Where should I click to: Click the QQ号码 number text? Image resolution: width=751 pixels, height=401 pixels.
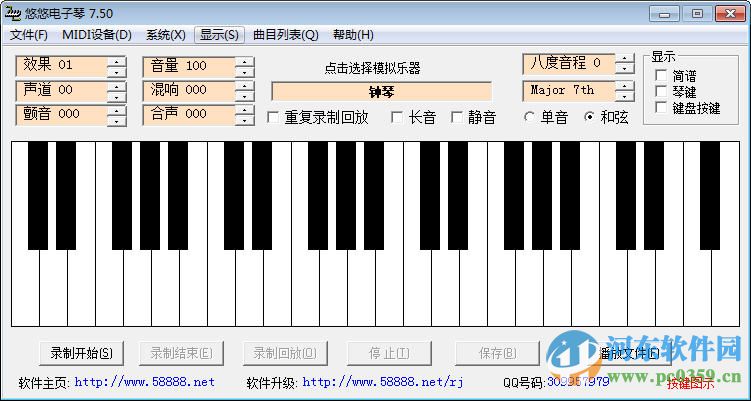coord(578,382)
